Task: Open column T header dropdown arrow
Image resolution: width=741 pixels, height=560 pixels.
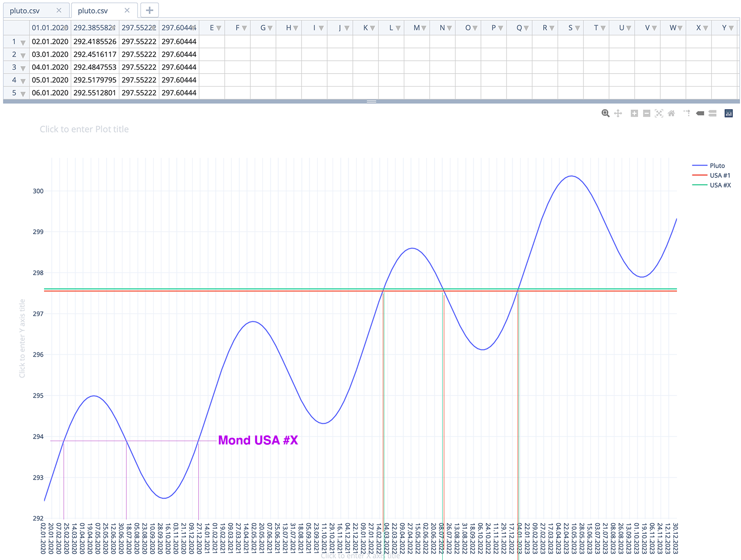Action: point(603,28)
